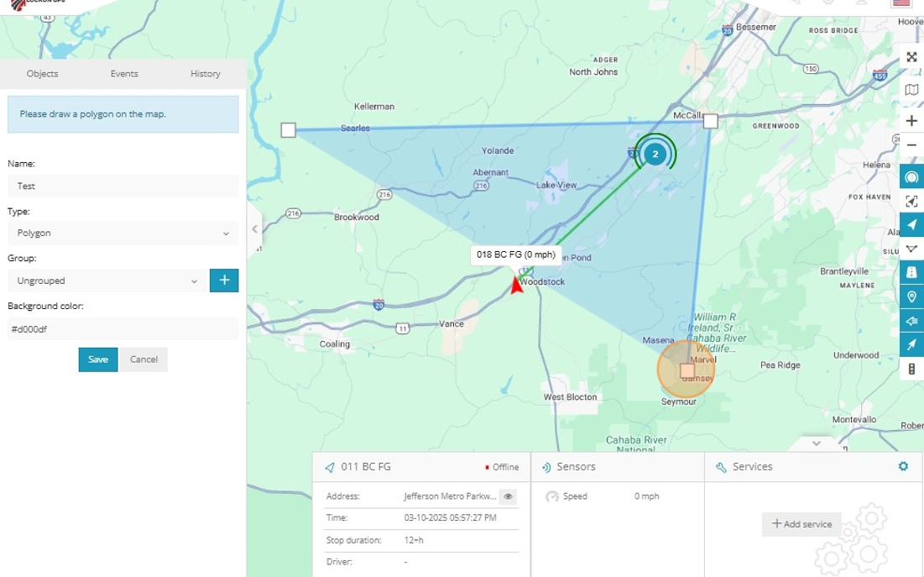924x577 pixels.
Task: Click the Woodstock label on the map
Action: tap(543, 282)
